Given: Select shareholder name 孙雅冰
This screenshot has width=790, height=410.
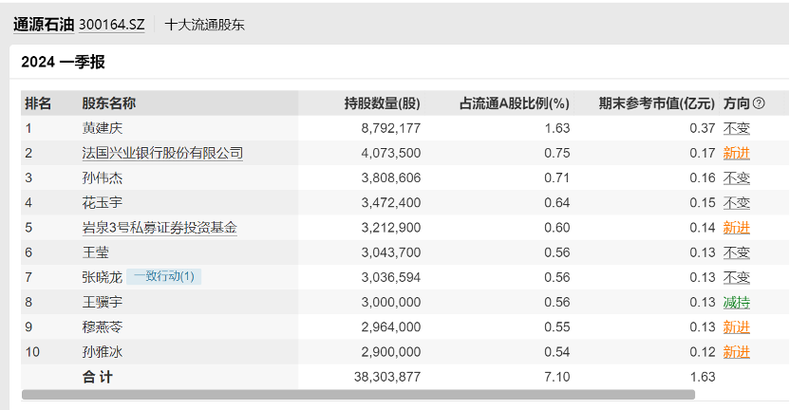Looking at the screenshot, I should click(x=102, y=352).
